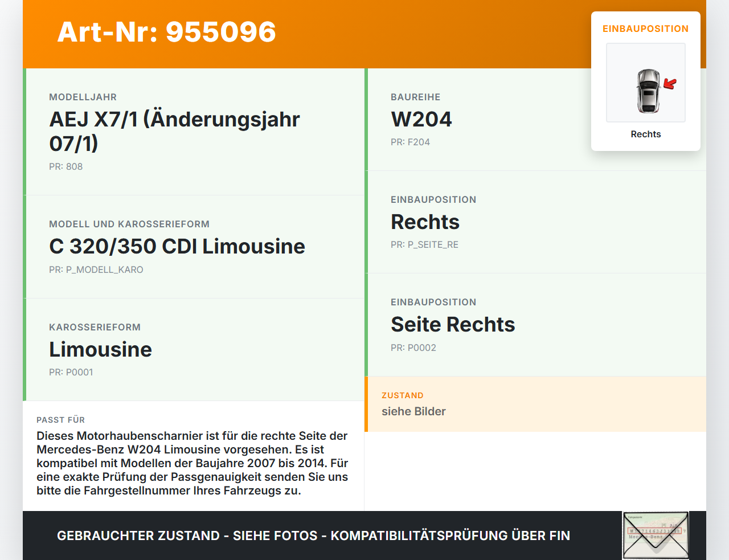729x560 pixels.
Task: Click MODELL UND KAROSSERIEFORM label
Action: coord(129,224)
